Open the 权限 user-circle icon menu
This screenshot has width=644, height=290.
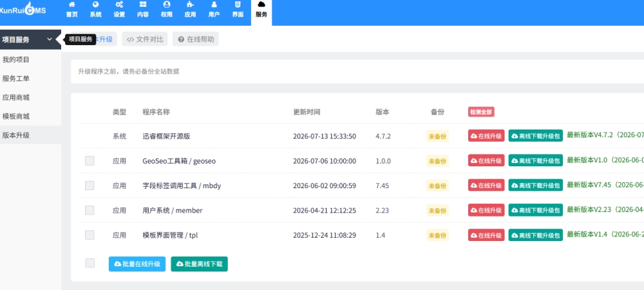click(x=167, y=10)
